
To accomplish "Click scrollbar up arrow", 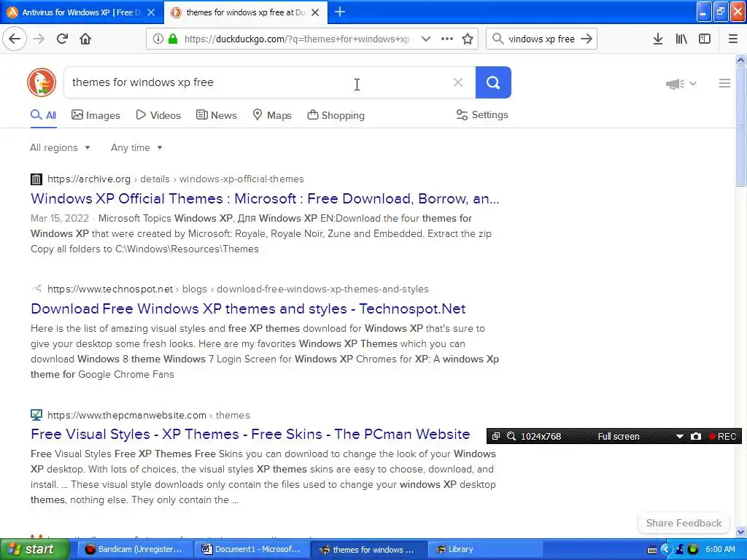I will [x=740, y=60].
